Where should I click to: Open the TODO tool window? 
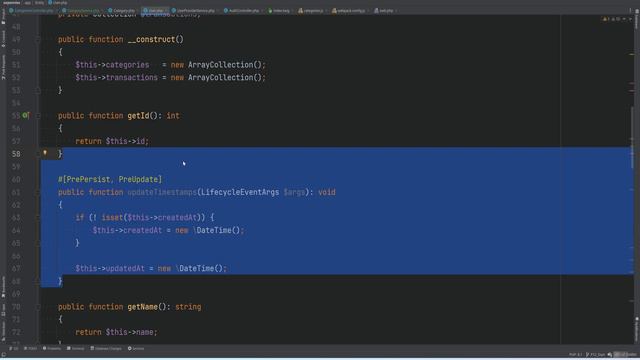pyautogui.click(x=30, y=349)
